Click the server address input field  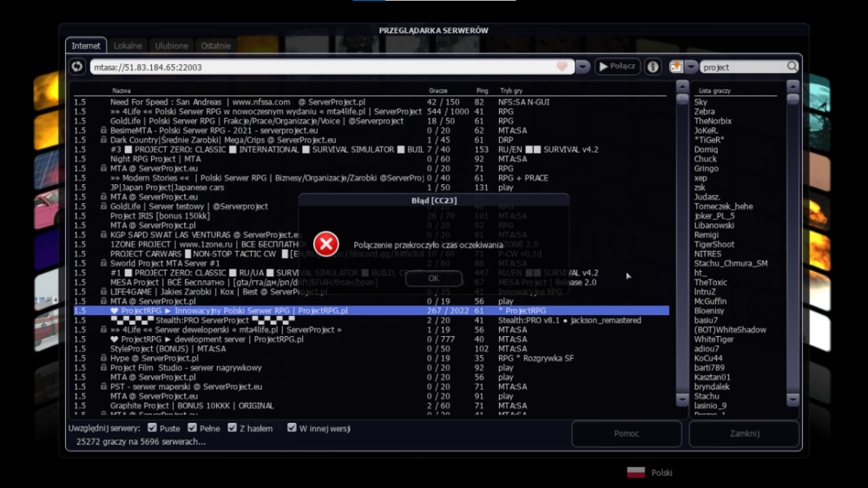click(332, 67)
